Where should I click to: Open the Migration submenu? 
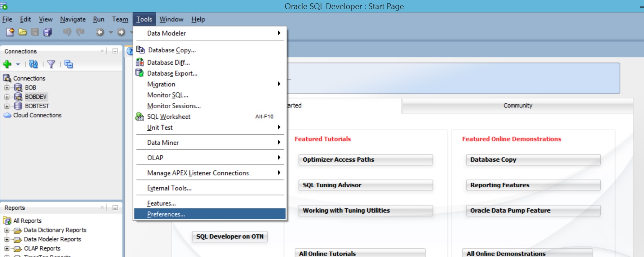coord(210,84)
